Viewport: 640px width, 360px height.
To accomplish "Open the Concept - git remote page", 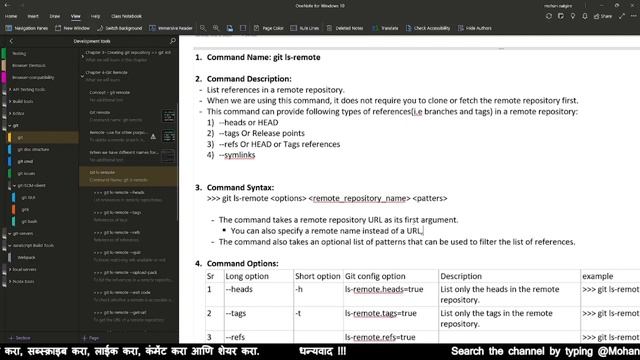I will 129,96.
